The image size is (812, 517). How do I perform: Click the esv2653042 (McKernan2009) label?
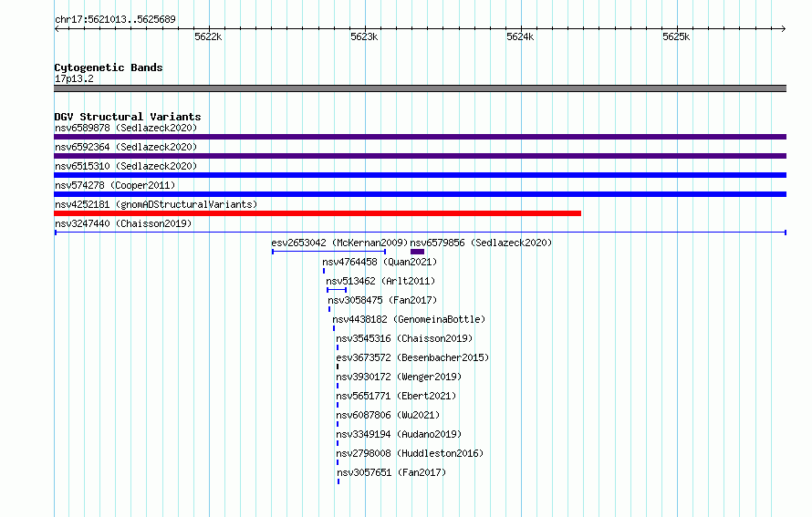(x=339, y=243)
